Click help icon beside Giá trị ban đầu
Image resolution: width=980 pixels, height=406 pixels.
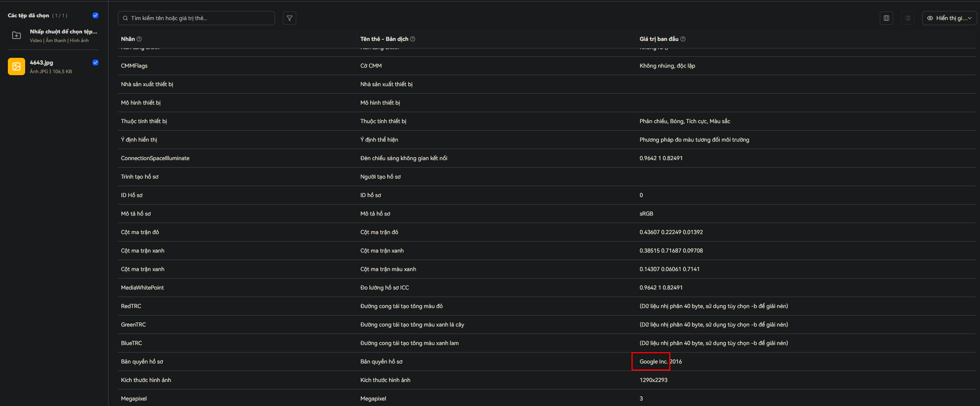click(683, 39)
